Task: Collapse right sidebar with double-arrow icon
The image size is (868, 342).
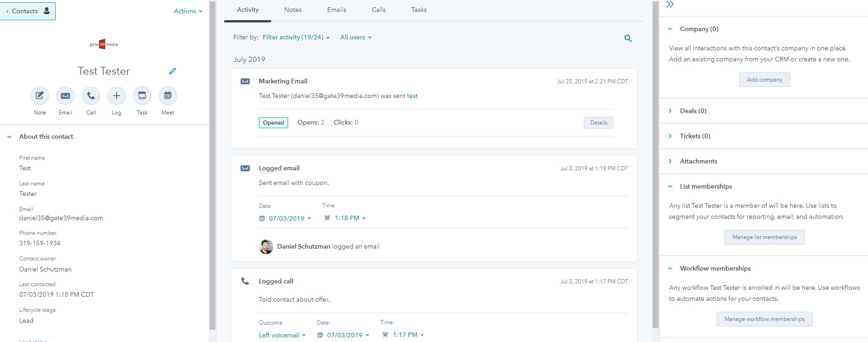Action: click(670, 5)
